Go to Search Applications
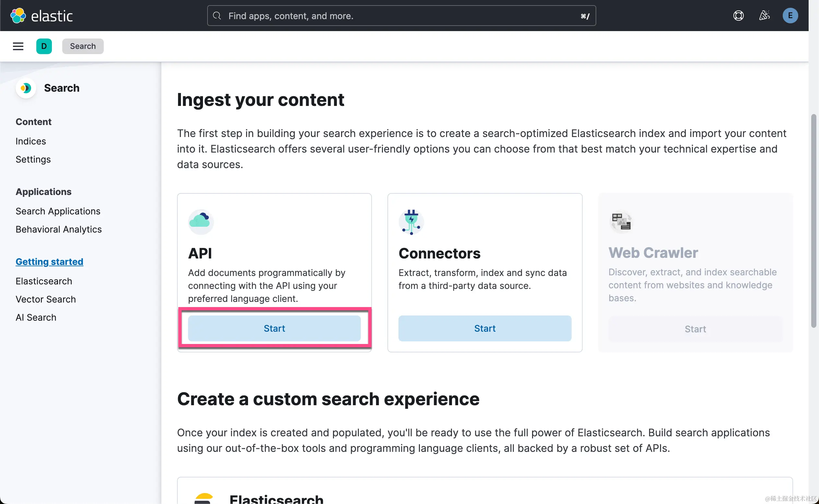 [x=58, y=211]
